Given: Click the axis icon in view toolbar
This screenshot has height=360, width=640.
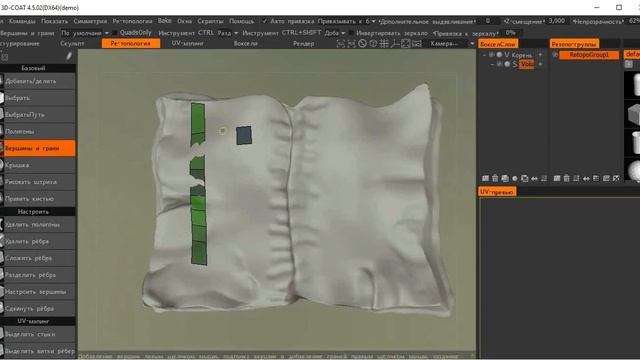Looking at the screenshot, I should pos(395,44).
